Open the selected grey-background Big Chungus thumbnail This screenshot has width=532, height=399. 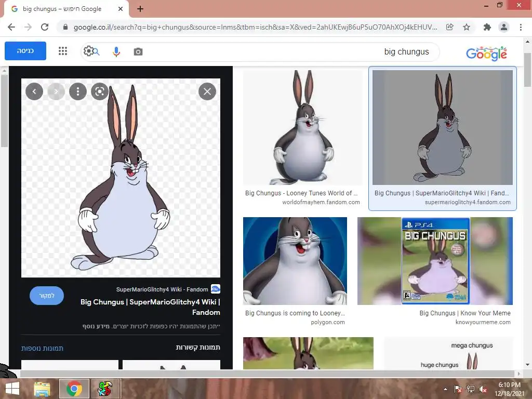(443, 127)
